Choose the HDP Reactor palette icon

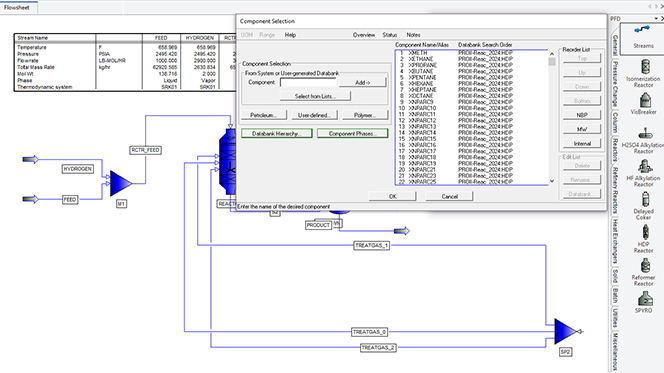(645, 233)
